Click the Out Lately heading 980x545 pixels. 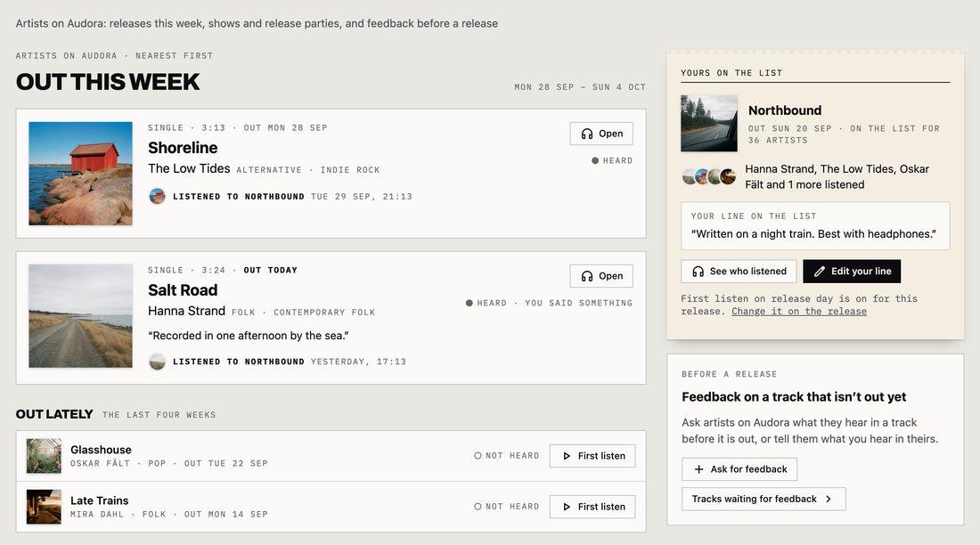(54, 414)
